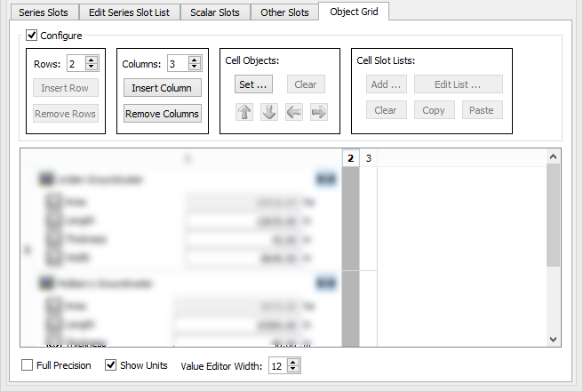Open the Edit Series Slot List tab
583x392 pixels.
129,12
